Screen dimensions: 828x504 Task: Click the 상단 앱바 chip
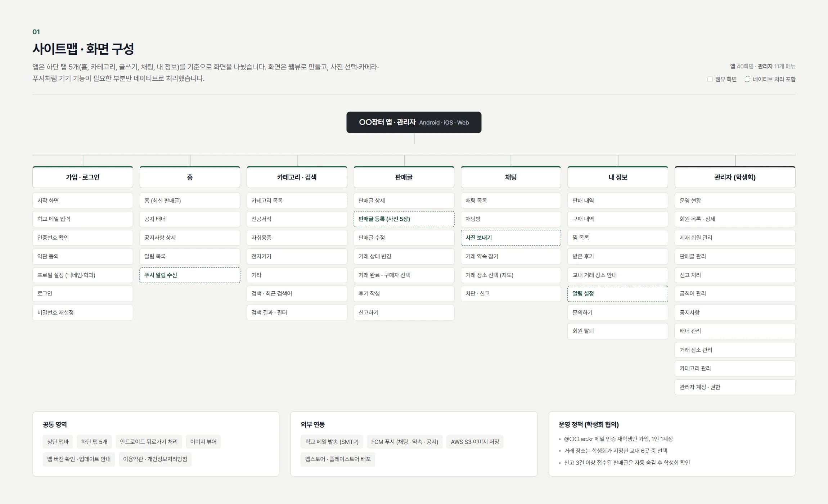[58, 442]
